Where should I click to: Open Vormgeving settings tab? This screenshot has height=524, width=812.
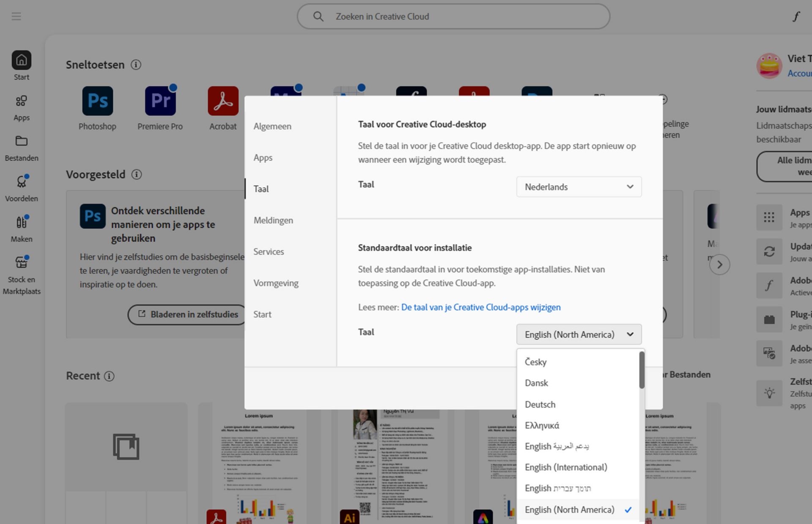[276, 283]
